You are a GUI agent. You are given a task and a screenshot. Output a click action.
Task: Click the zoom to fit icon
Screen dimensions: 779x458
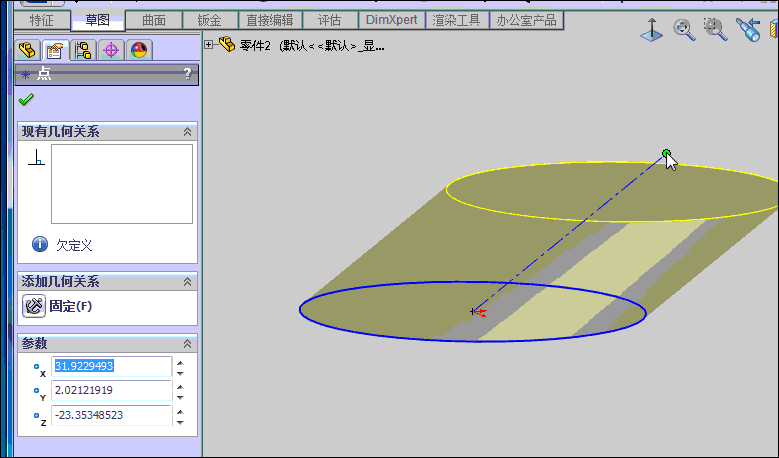point(684,30)
